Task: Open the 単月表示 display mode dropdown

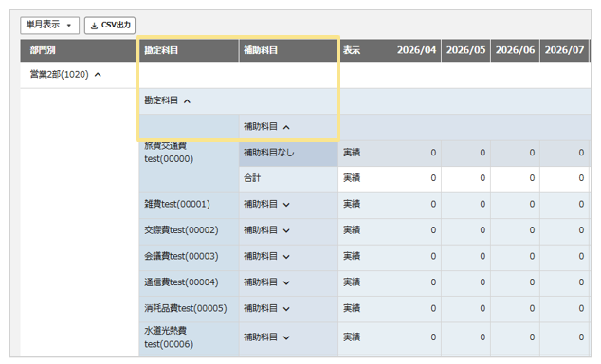Action: tap(49, 26)
